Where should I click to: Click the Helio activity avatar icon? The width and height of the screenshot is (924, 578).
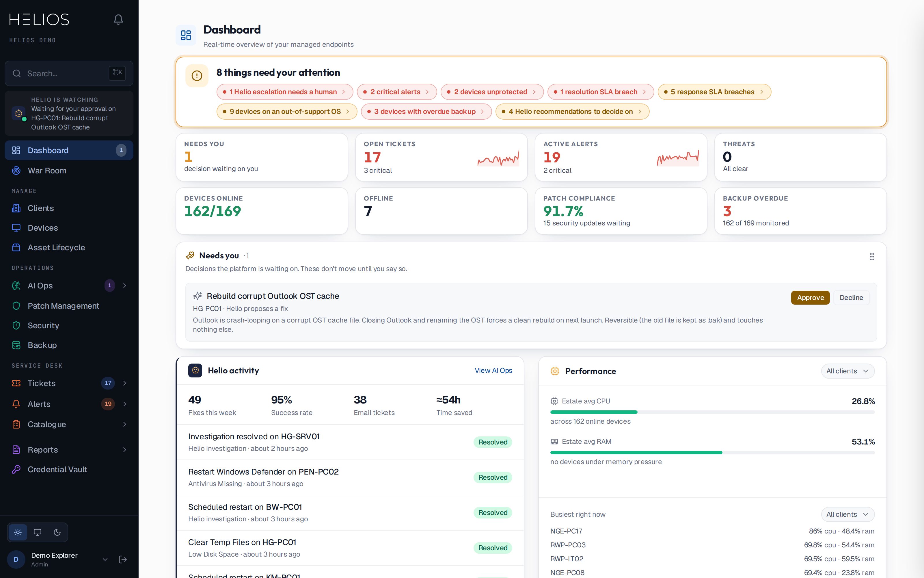pyautogui.click(x=195, y=370)
